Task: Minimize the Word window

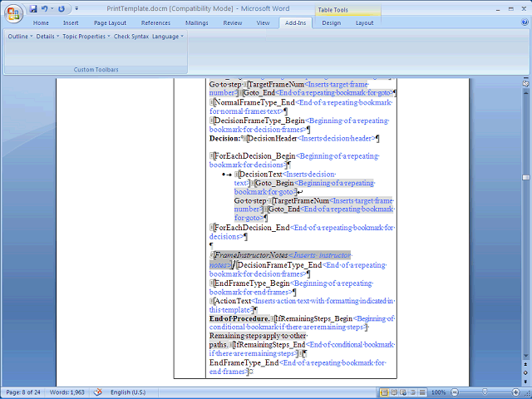Action: [x=498, y=9]
